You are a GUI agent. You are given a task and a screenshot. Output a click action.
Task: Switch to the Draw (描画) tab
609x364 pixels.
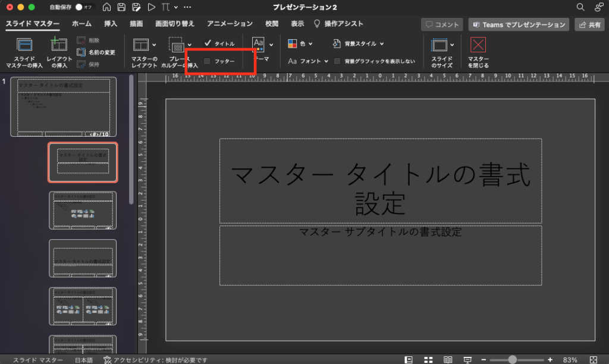click(136, 24)
